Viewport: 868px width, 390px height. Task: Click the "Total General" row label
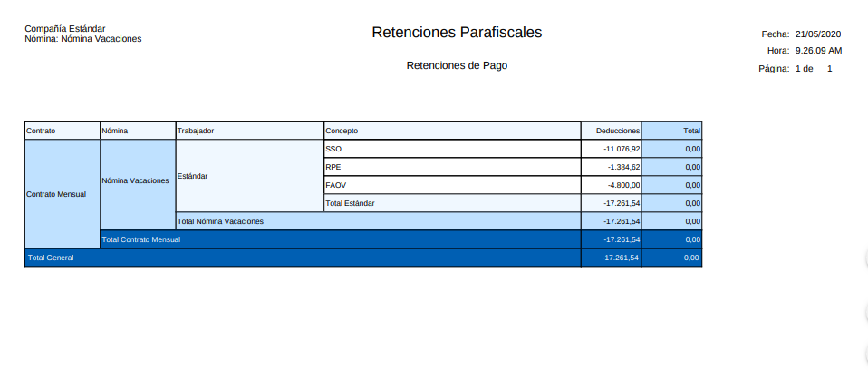[303, 258]
